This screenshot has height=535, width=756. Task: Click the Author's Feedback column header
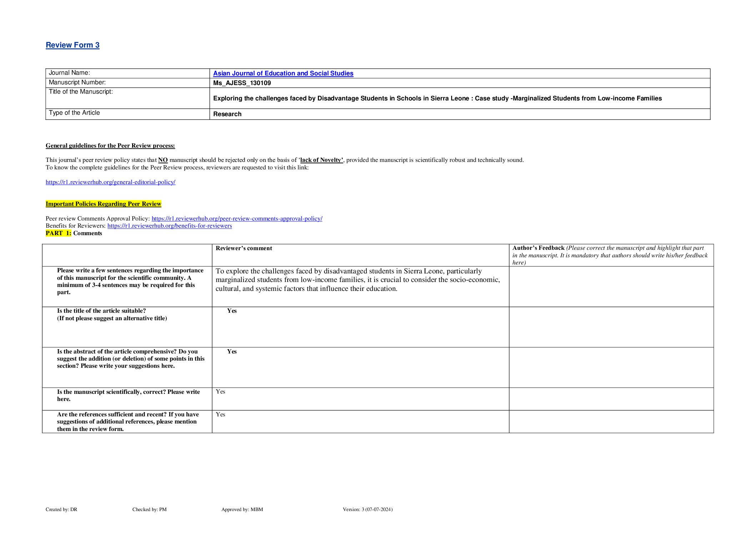point(538,248)
